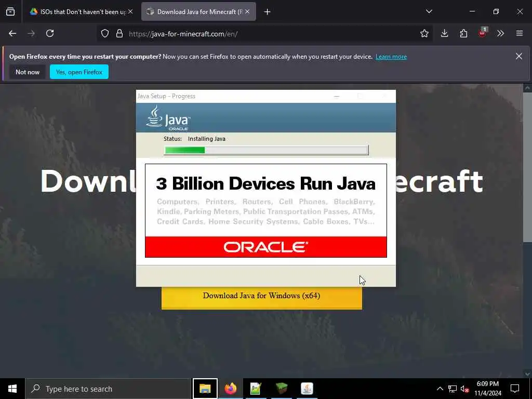Click the 3 Billion Devices Run Java heading
Image resolution: width=532 pixels, height=399 pixels.
pos(265,183)
